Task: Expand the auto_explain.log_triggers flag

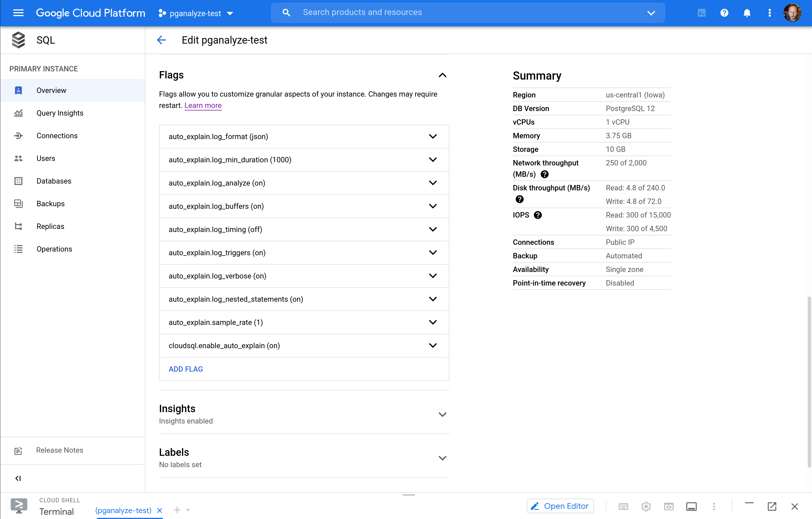Action: click(x=433, y=253)
